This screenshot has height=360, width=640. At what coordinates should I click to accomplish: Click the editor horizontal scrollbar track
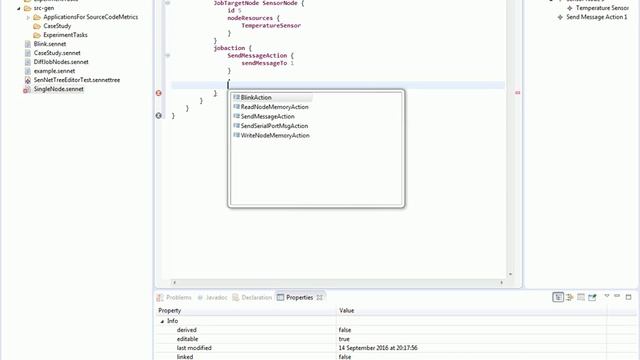[x=338, y=282]
